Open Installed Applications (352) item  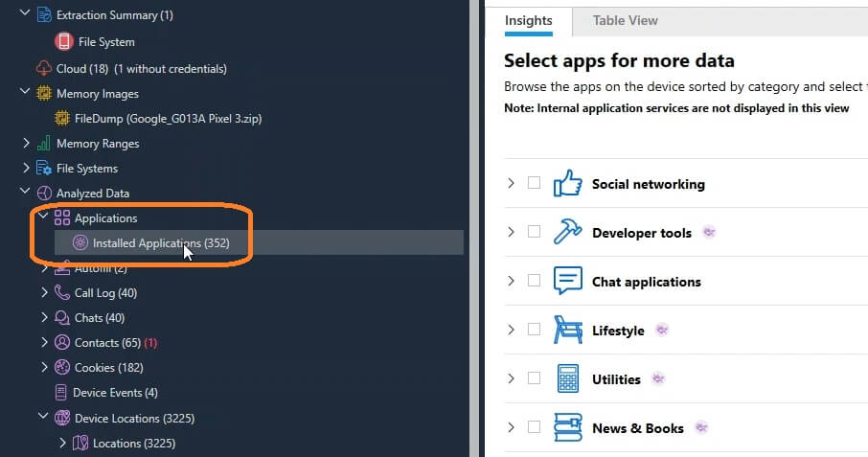(x=160, y=243)
